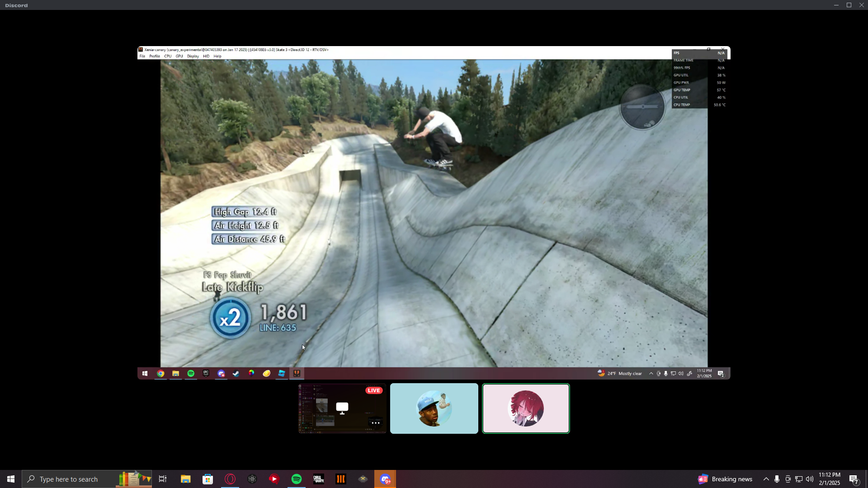
Task: Toggle the volume speaker tray icon
Action: tap(810, 479)
